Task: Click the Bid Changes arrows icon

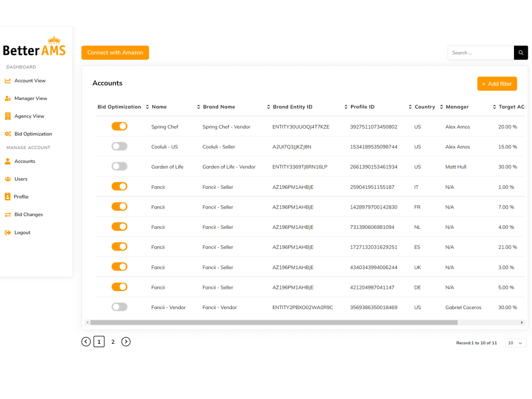Action: pos(8,214)
